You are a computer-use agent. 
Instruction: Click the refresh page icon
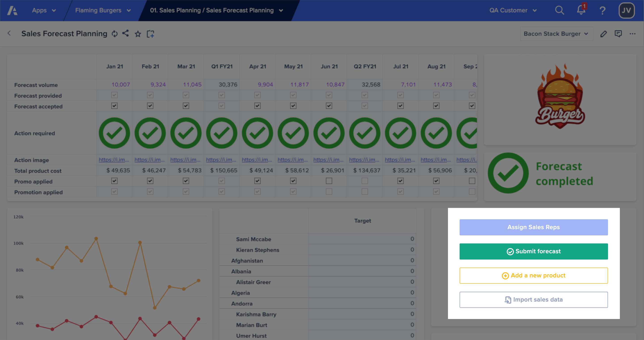point(114,34)
